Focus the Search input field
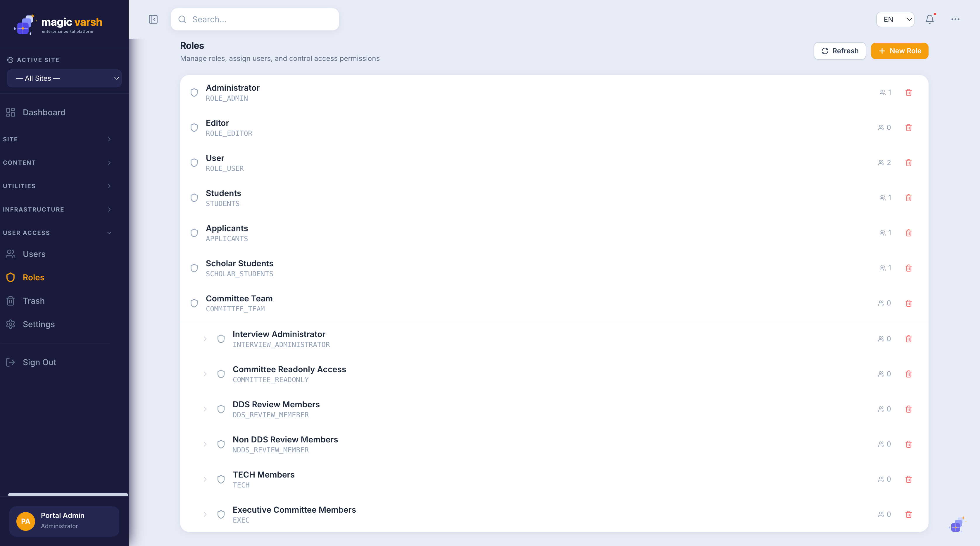This screenshot has height=546, width=980. point(255,19)
